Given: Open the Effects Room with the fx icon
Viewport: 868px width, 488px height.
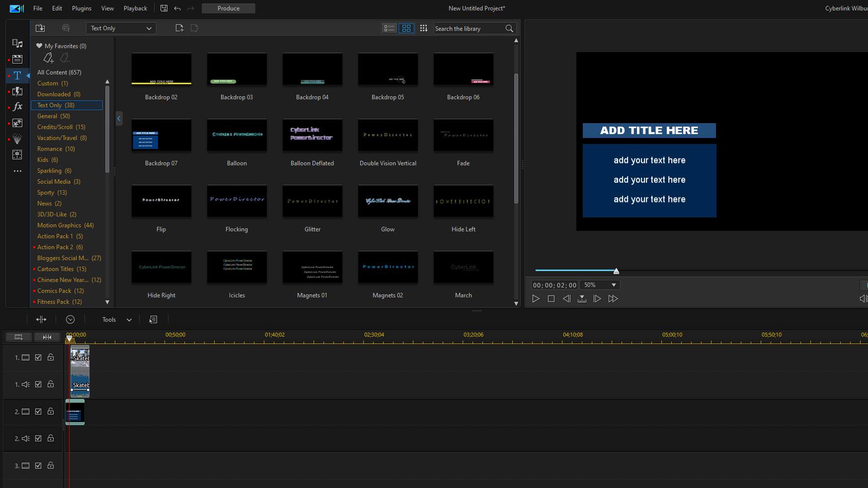Looking at the screenshot, I should pyautogui.click(x=17, y=106).
